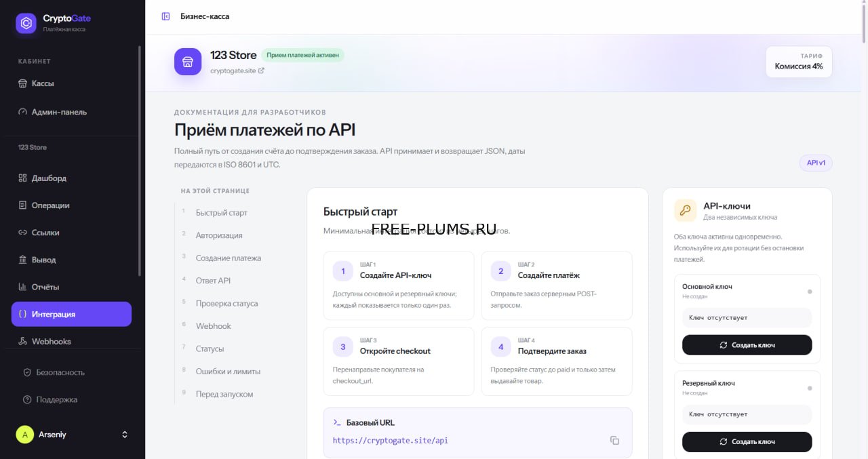Open Ссылки in the sidebar
The image size is (868, 459).
coord(71,233)
